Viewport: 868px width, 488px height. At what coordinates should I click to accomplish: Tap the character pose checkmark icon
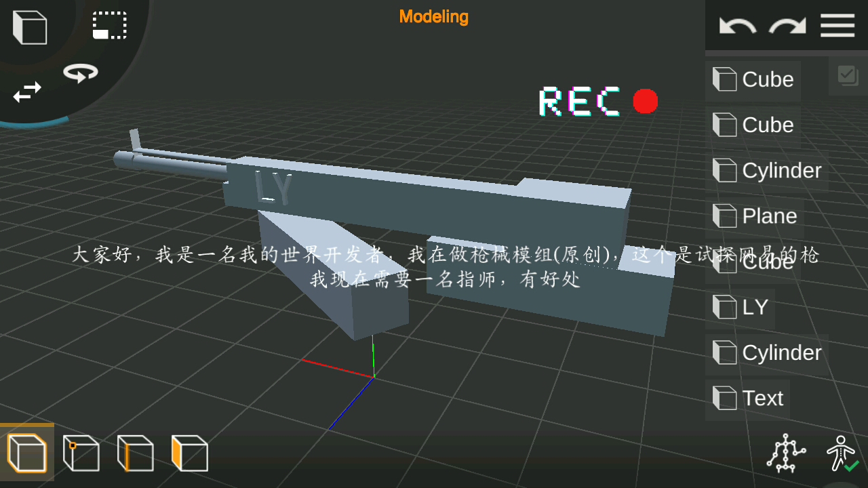point(841,453)
